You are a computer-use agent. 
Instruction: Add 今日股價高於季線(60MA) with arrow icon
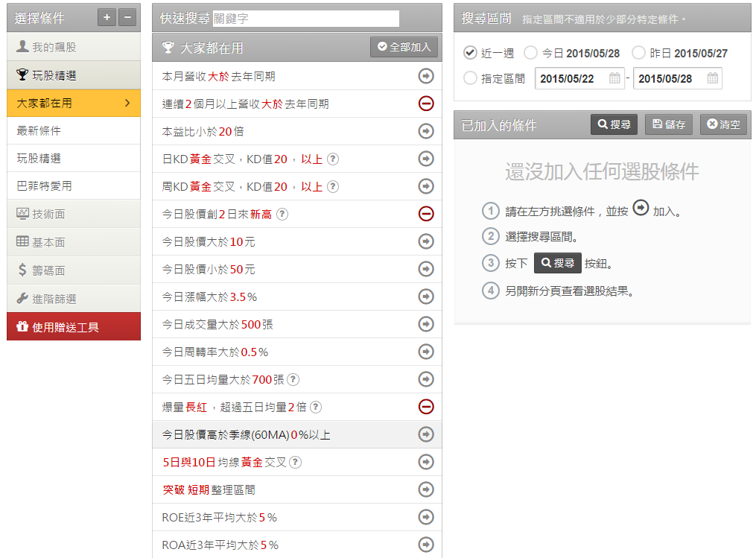426,434
